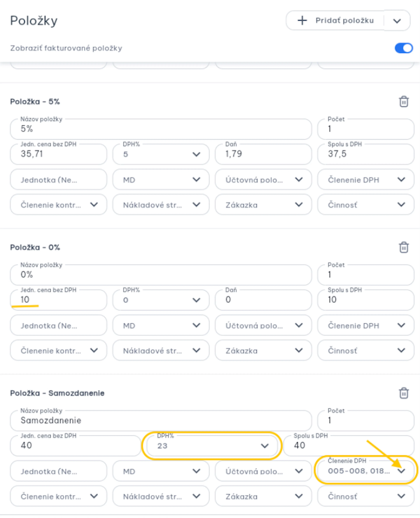Toggle Zobraziť fakturované položky switch off

(404, 48)
